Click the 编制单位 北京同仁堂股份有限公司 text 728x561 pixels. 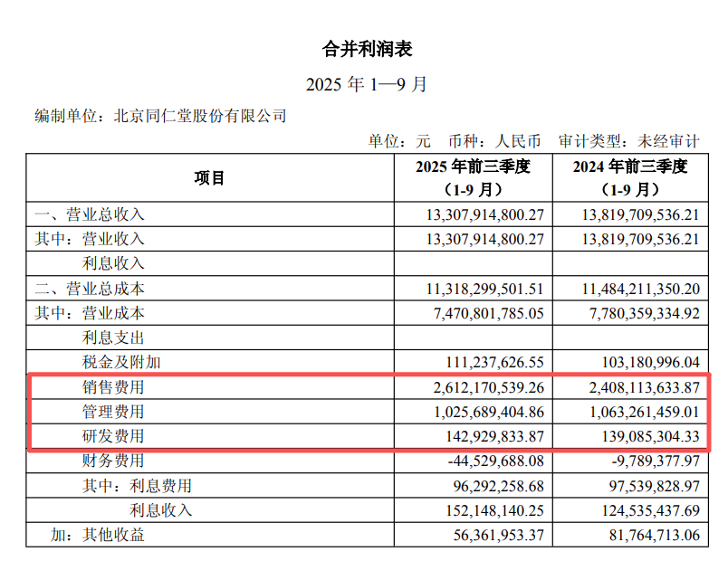(160, 116)
